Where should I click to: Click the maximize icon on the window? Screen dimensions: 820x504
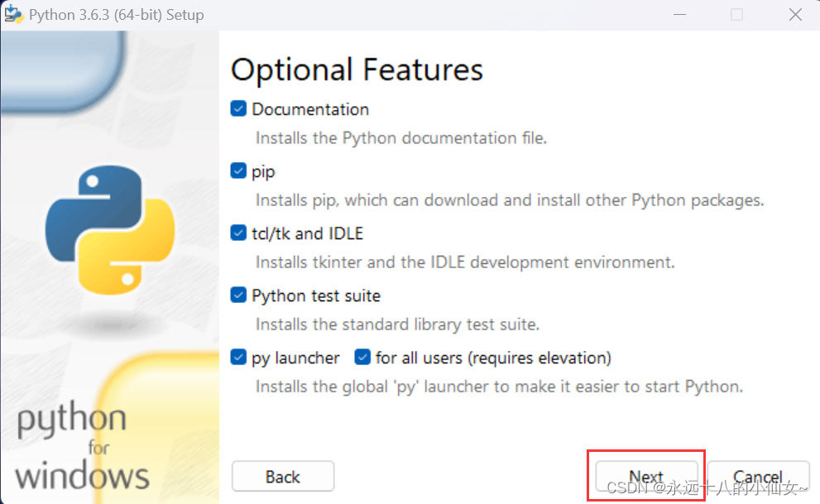736,14
